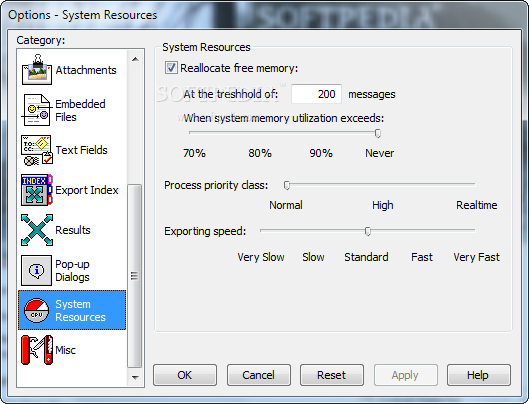
Task: Click the Fast exporting speed label
Action: pyautogui.click(x=422, y=257)
